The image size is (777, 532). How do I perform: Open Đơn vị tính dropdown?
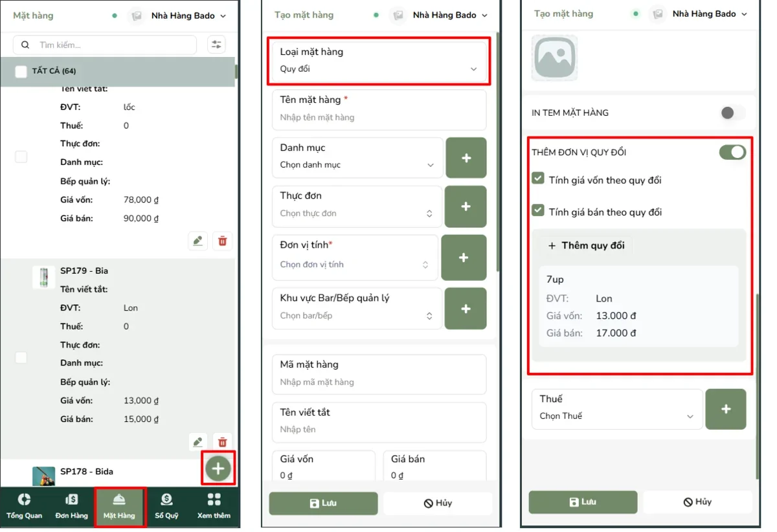(355, 258)
